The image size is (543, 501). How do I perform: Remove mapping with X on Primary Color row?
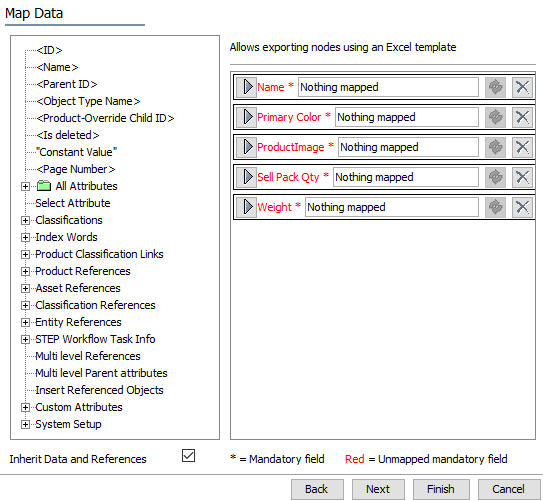(522, 117)
